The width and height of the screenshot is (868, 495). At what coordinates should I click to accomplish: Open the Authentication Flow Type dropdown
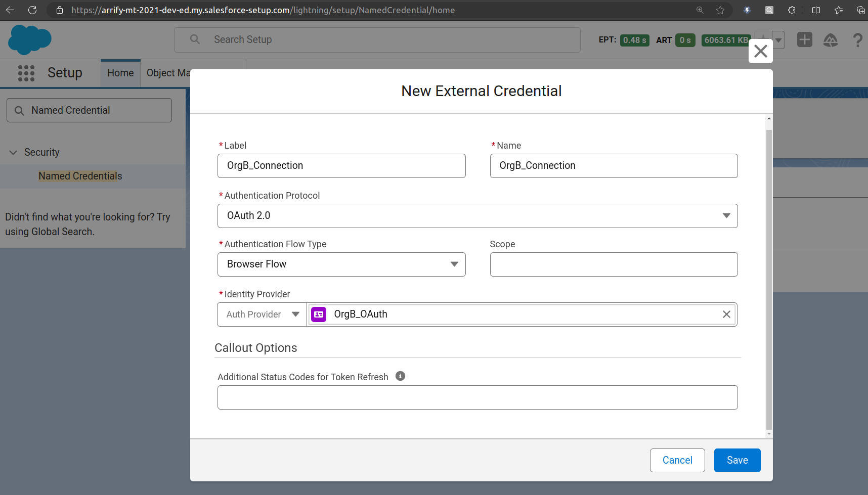[x=454, y=264]
